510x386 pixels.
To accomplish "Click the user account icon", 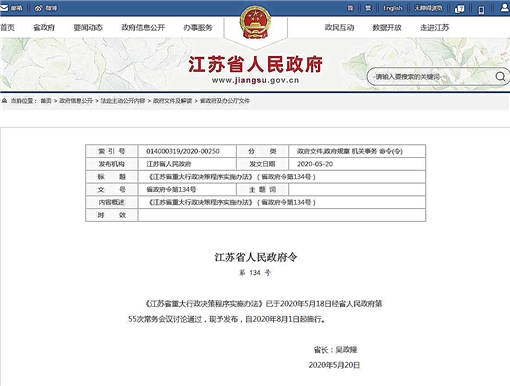I will [505, 8].
